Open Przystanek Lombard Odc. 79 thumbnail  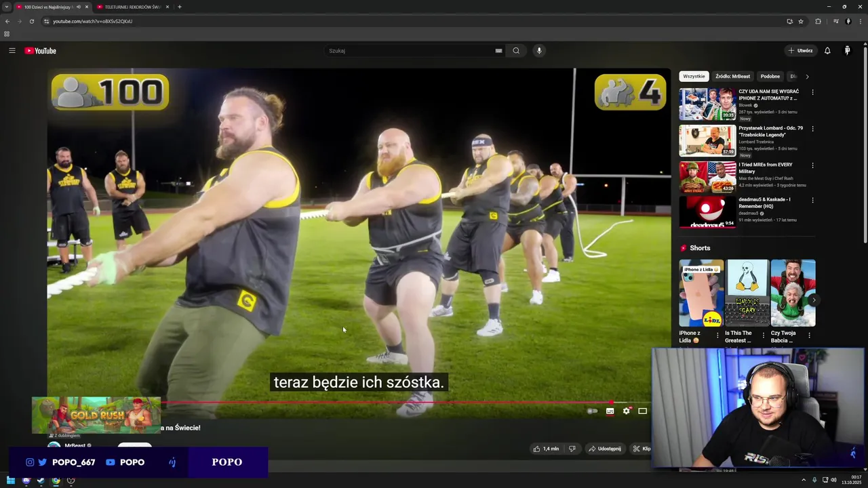(x=707, y=140)
